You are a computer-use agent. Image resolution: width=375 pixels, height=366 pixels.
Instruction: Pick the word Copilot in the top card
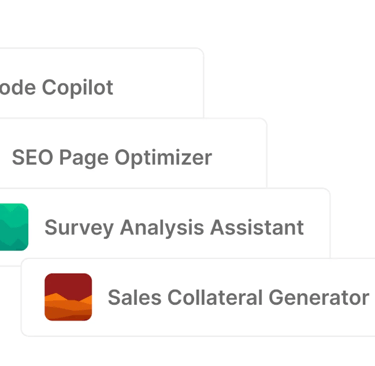[78, 88]
